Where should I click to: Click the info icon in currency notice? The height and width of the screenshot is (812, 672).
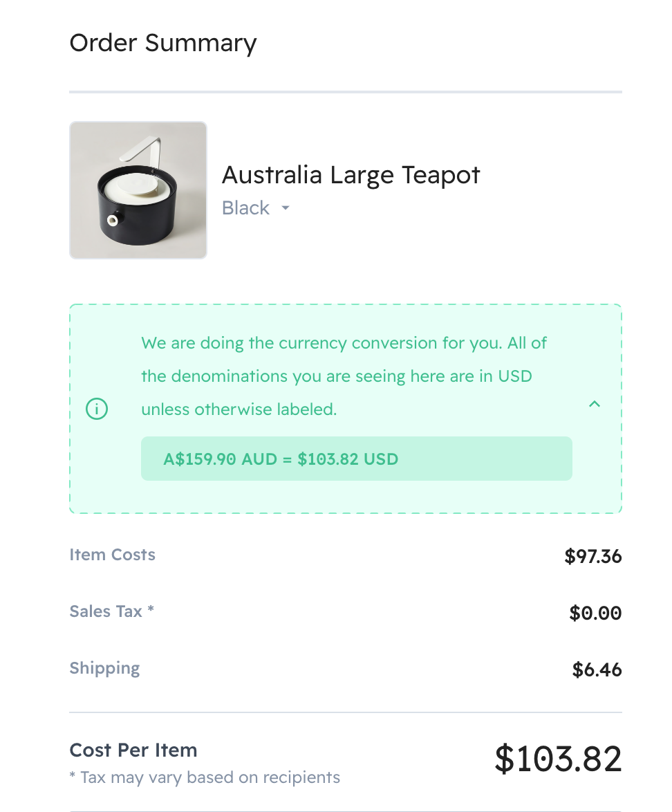97,409
